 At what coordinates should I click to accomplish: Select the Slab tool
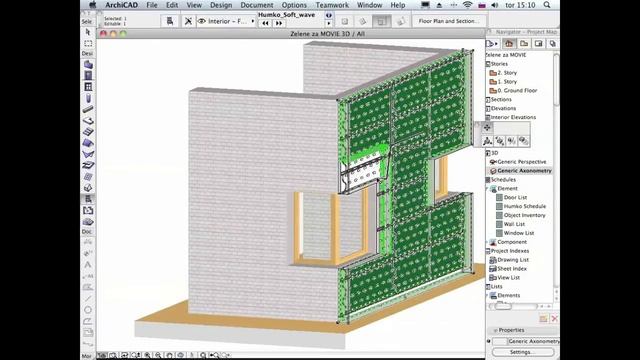point(88,121)
